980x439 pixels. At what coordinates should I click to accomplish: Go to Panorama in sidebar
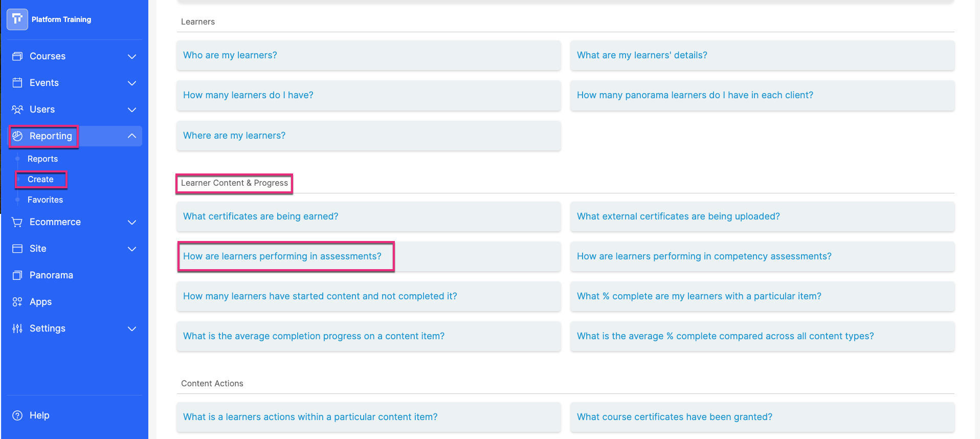pos(75,275)
